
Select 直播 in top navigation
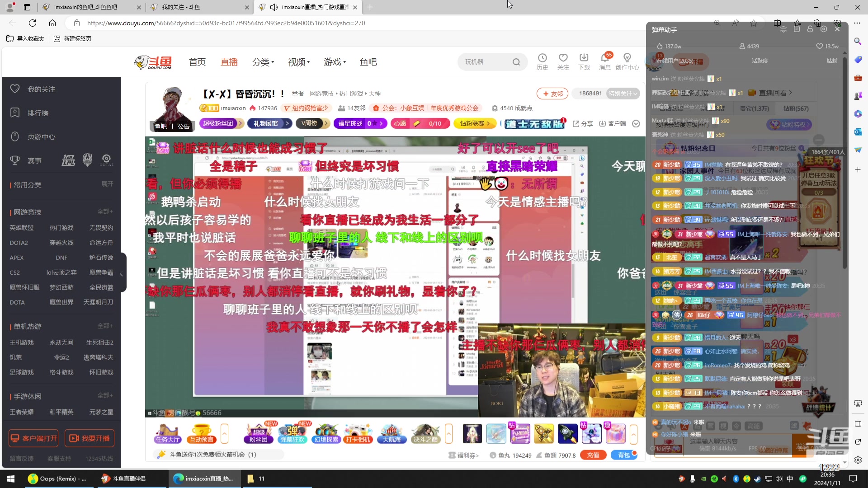(x=229, y=62)
